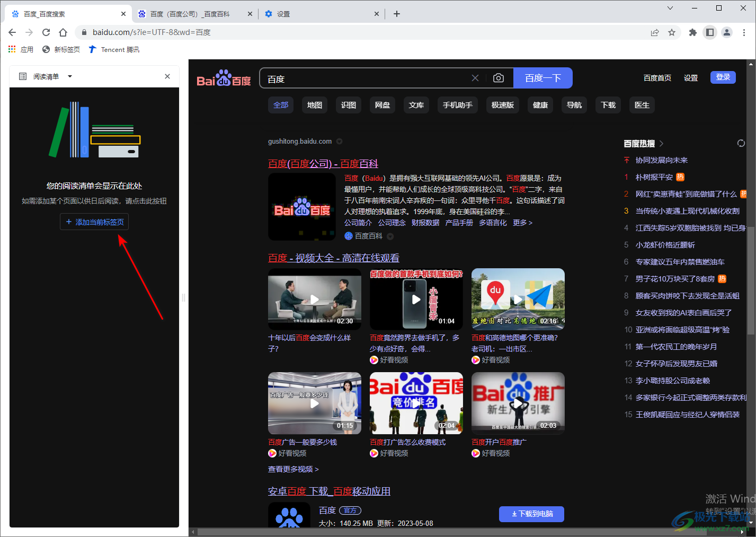Viewport: 756px width, 537px height.
Task: Click 添加当前标签页 button
Action: point(94,222)
